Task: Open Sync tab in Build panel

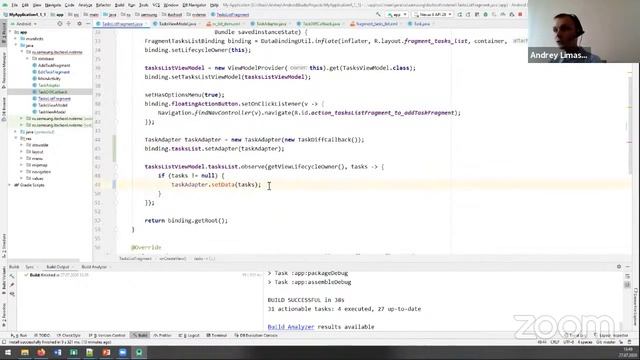Action: [x=29, y=267]
